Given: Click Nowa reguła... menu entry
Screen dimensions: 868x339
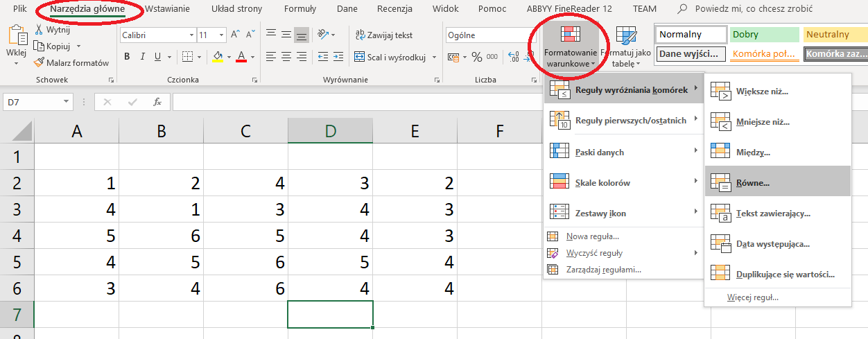Looking at the screenshot, I should pyautogui.click(x=592, y=236).
